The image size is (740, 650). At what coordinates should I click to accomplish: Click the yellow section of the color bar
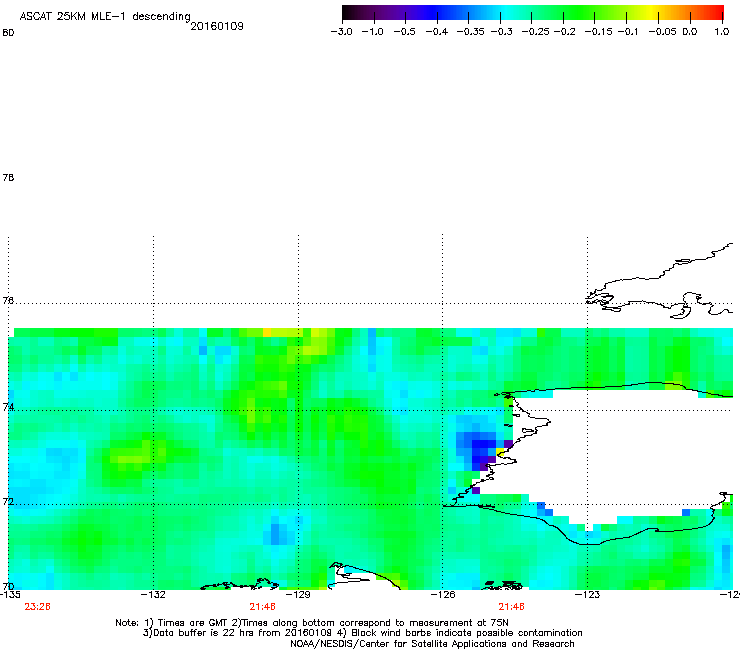654,12
